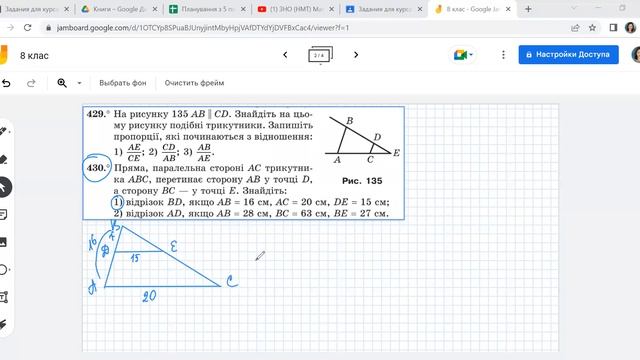Close the YouTube ЗНО tab
Screen dimensions: 640x360
click(x=331, y=9)
